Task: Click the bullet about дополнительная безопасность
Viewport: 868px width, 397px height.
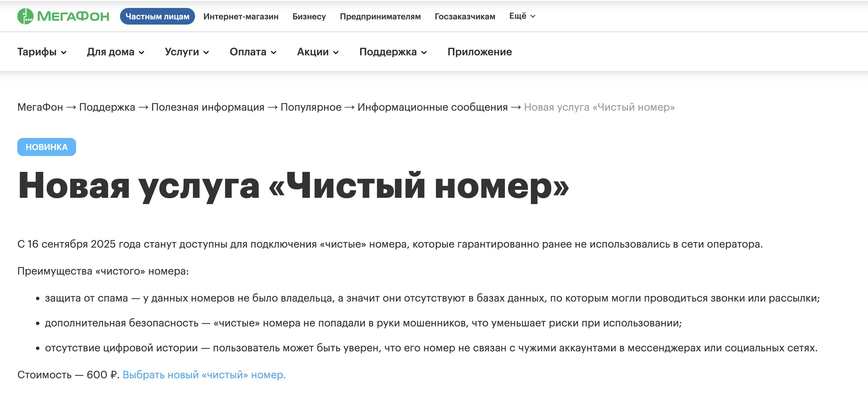Action: point(363,323)
